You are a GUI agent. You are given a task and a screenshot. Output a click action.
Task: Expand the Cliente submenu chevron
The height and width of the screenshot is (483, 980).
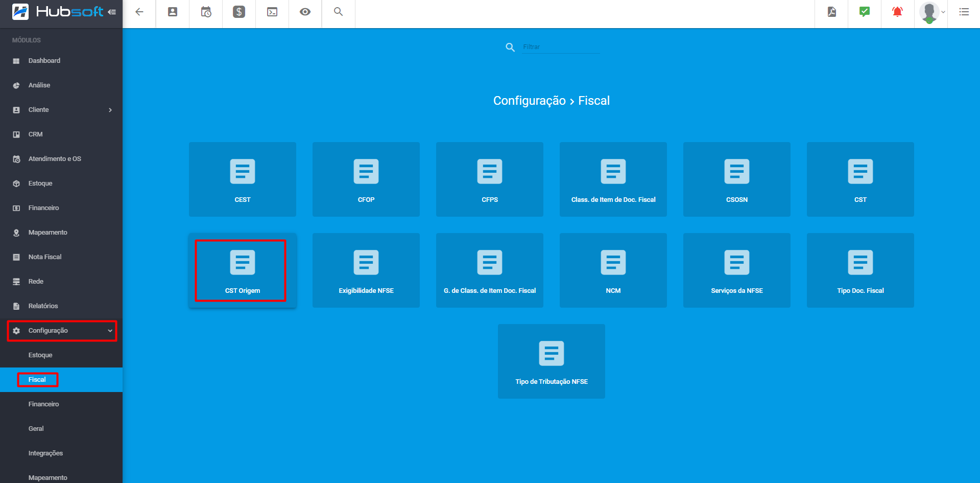(110, 110)
